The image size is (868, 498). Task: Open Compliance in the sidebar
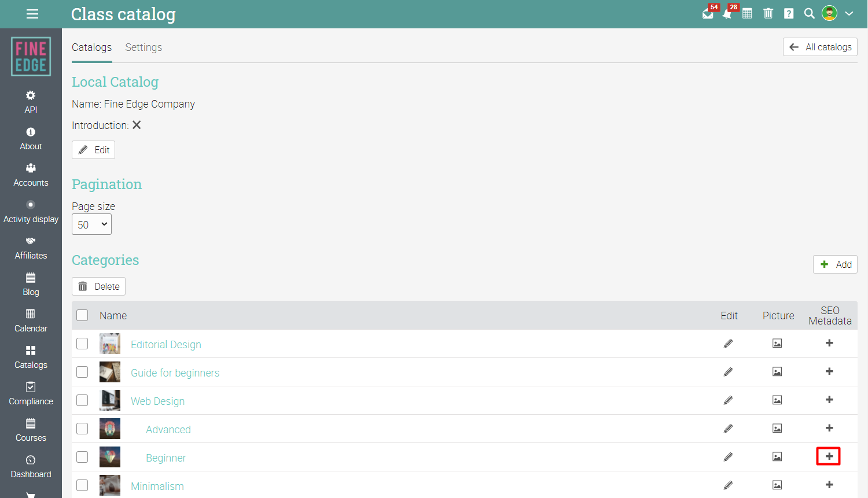pyautogui.click(x=31, y=393)
